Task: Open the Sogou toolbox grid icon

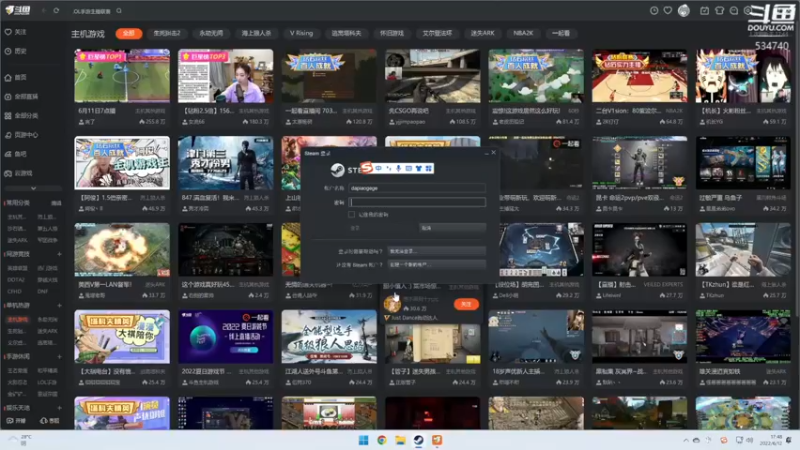Action: pyautogui.click(x=429, y=168)
